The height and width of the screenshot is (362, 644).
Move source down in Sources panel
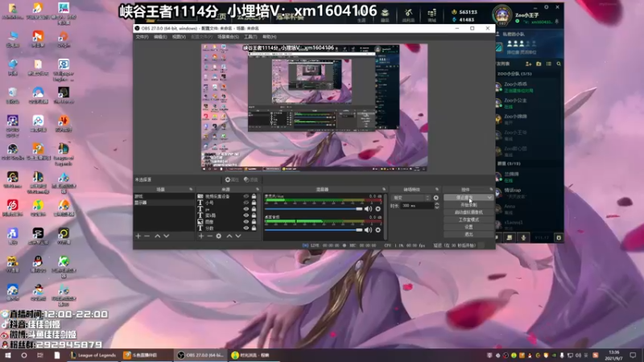[238, 236]
